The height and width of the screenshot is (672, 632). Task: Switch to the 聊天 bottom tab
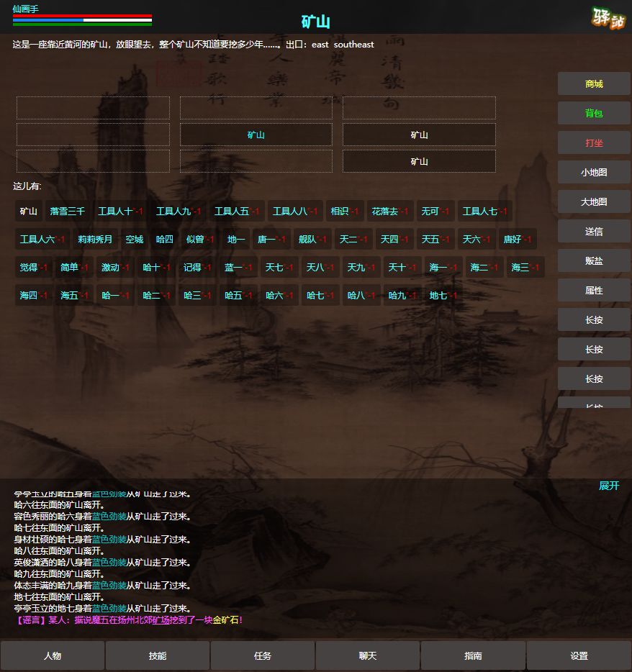(x=367, y=655)
